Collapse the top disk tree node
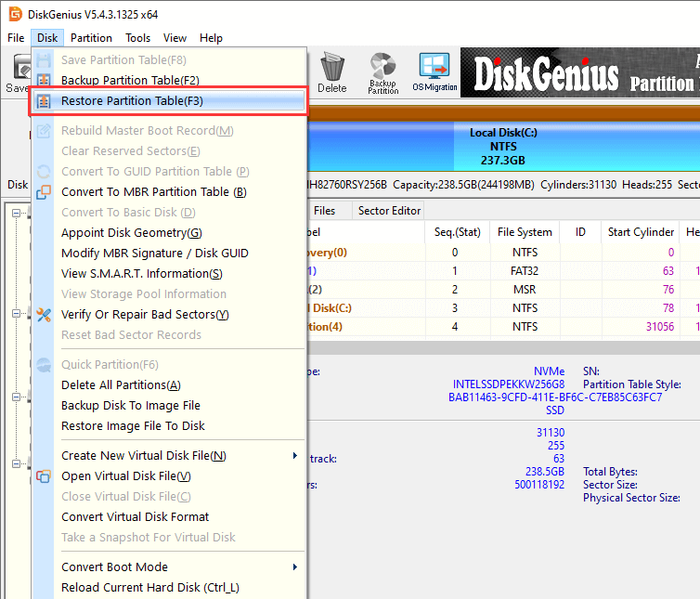Image resolution: width=700 pixels, height=599 pixels. tap(18, 214)
